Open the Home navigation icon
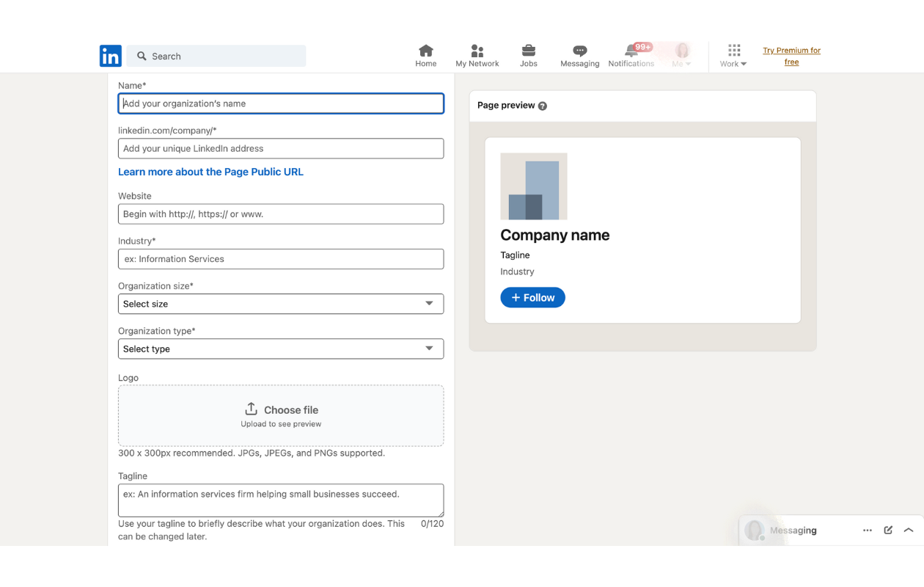This screenshot has width=924, height=587. (426, 56)
